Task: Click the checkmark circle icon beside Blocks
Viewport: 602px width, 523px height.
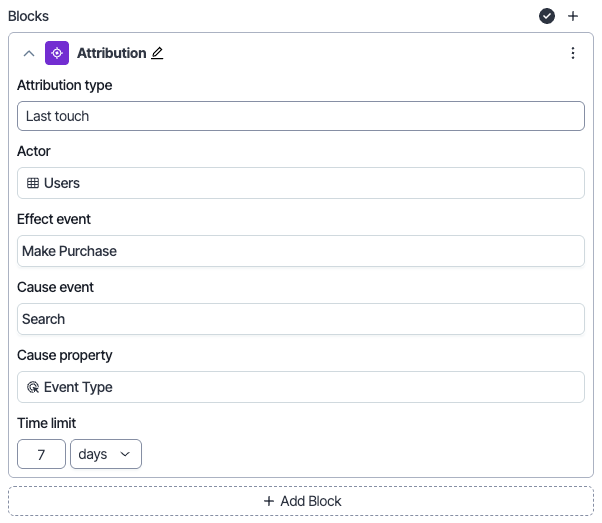Action: tap(547, 16)
